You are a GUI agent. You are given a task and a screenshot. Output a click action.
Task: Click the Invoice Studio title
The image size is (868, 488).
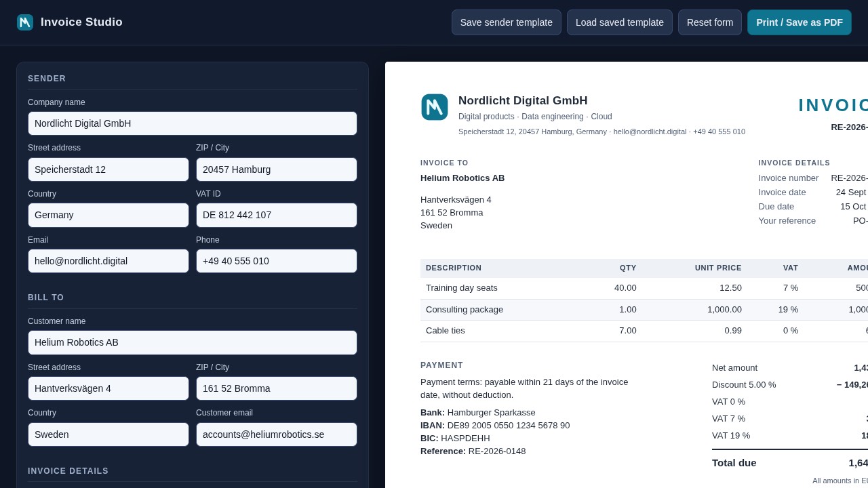(x=81, y=22)
